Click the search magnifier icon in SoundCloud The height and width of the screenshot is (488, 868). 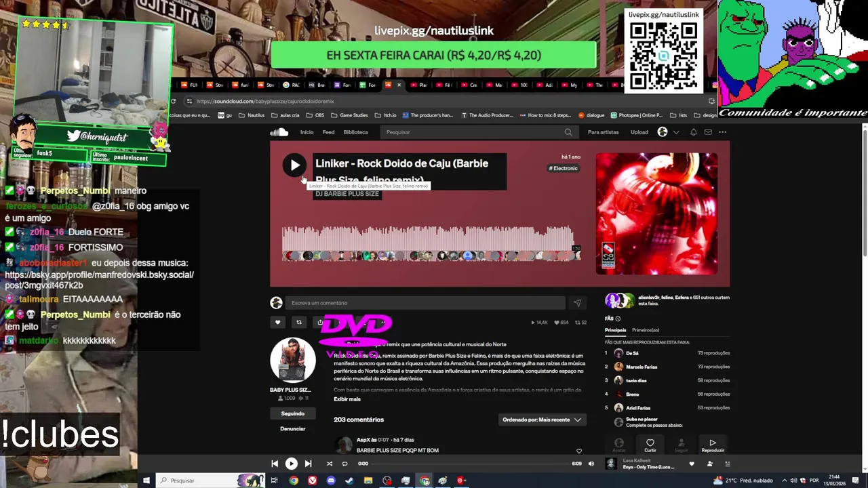[x=568, y=132]
